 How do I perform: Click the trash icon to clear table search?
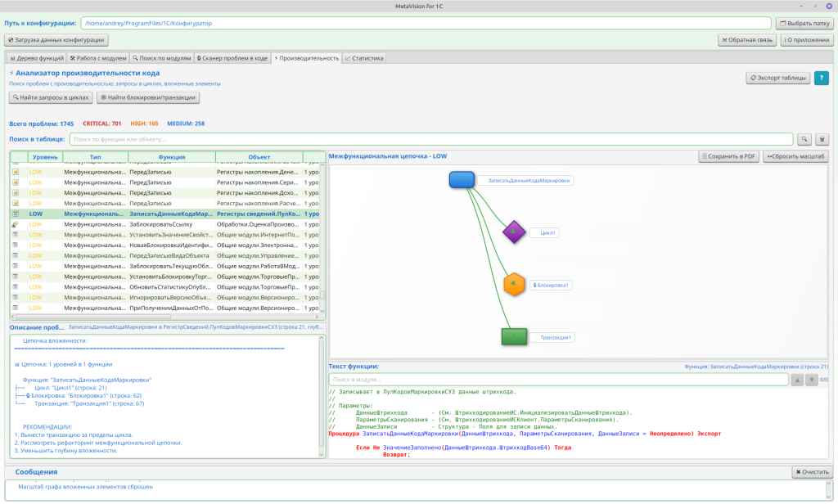[x=822, y=140]
